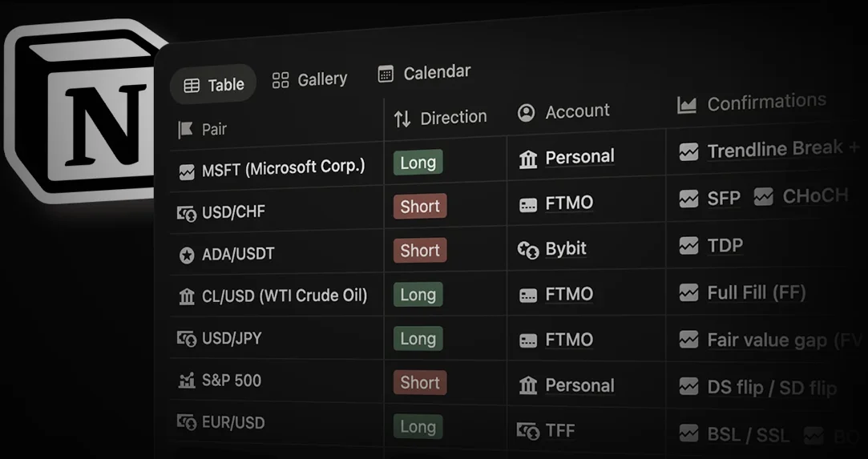Select the Long tag in EUR/USD row

pos(418,427)
